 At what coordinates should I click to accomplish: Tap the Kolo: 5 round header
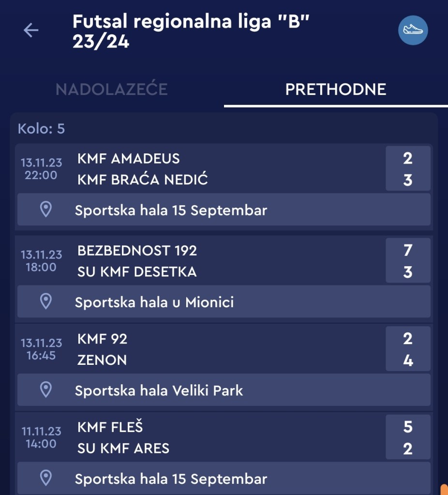(x=41, y=129)
